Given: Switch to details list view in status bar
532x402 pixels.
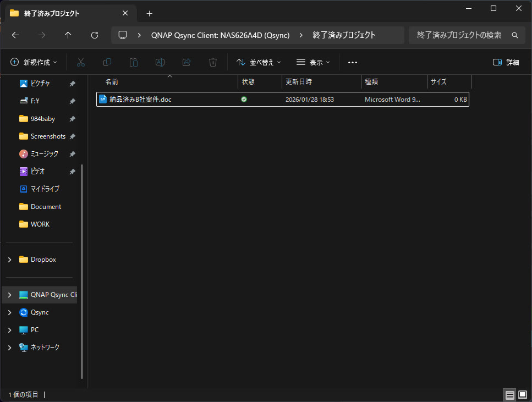Looking at the screenshot, I should tap(510, 395).
